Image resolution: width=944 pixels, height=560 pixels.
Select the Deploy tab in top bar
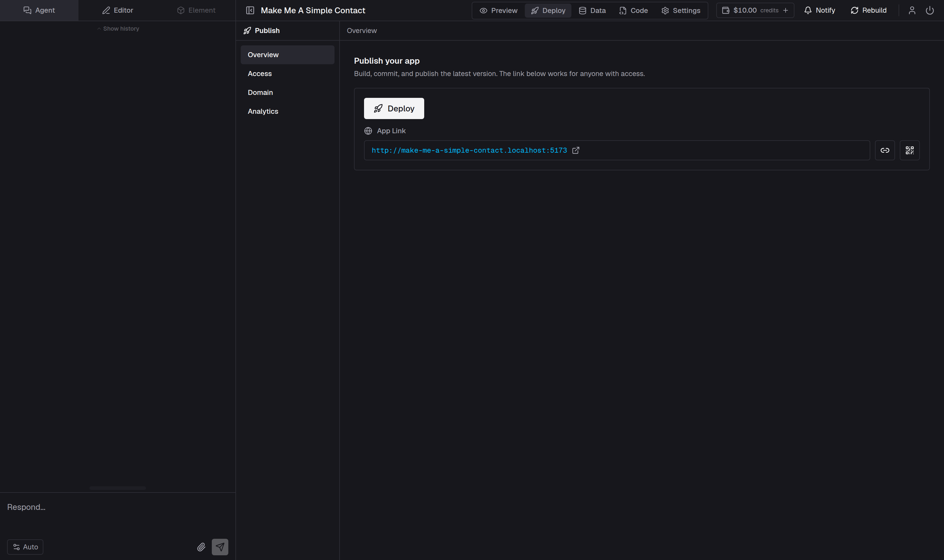pos(548,10)
